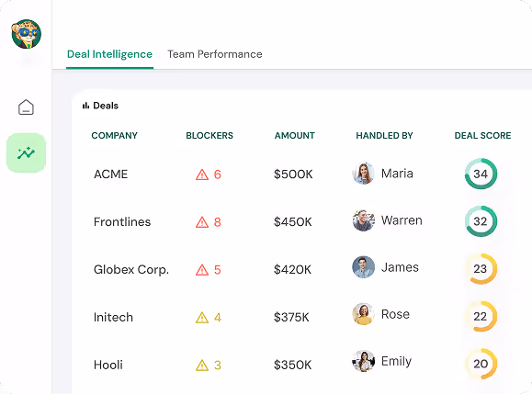532x394 pixels.
Task: Click the bar chart icon beside Deals
Action: coord(85,106)
